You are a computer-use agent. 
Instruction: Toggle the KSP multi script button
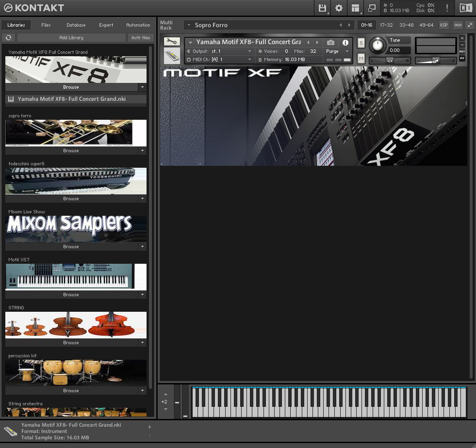pyautogui.click(x=444, y=25)
